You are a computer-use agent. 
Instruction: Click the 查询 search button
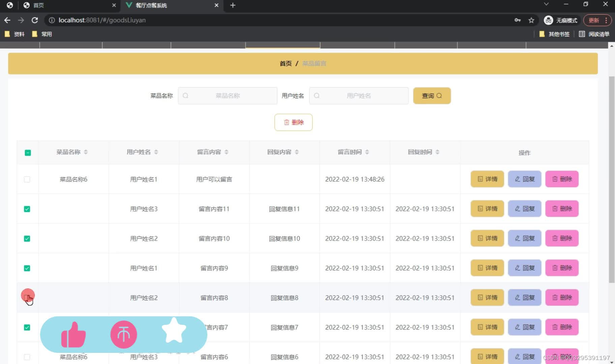coord(432,96)
